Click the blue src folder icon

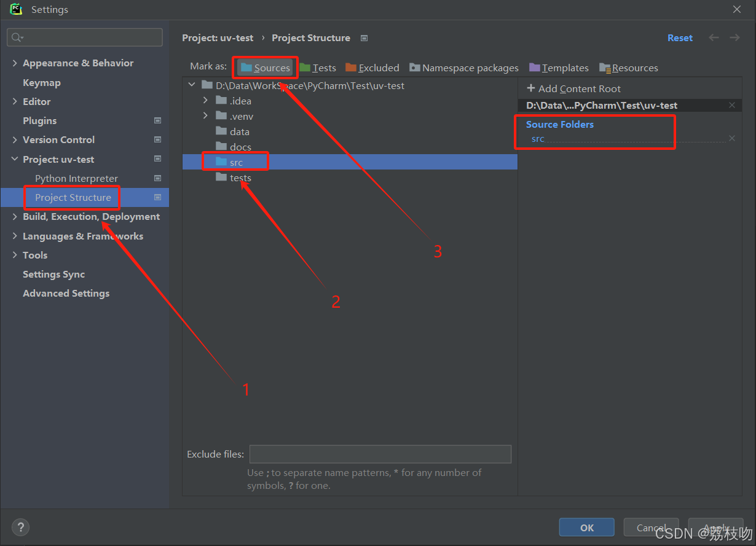point(221,162)
